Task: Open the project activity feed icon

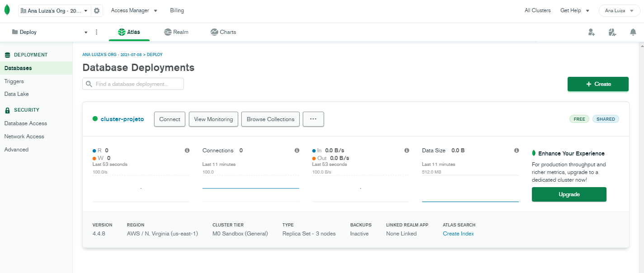Action: click(x=612, y=32)
